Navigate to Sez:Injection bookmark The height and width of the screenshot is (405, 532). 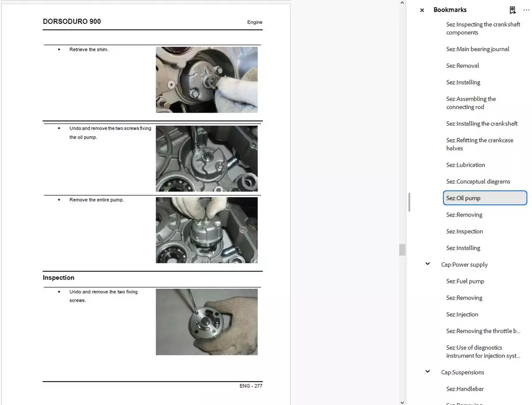click(462, 315)
